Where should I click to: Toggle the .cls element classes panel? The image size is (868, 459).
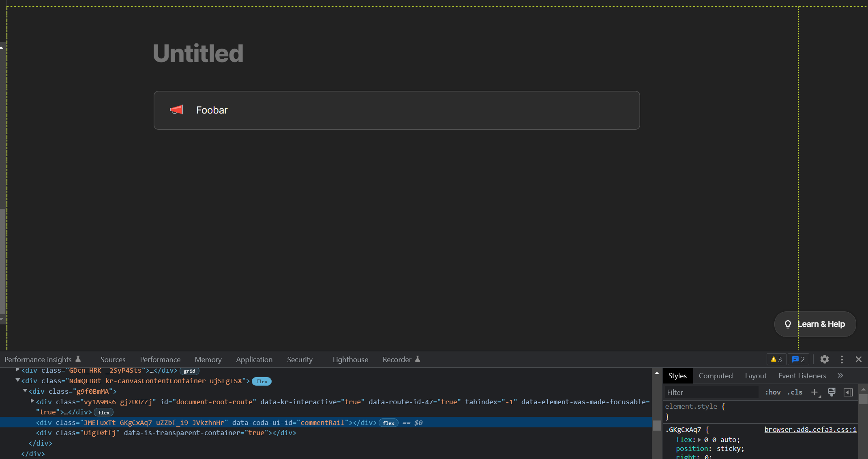click(795, 392)
